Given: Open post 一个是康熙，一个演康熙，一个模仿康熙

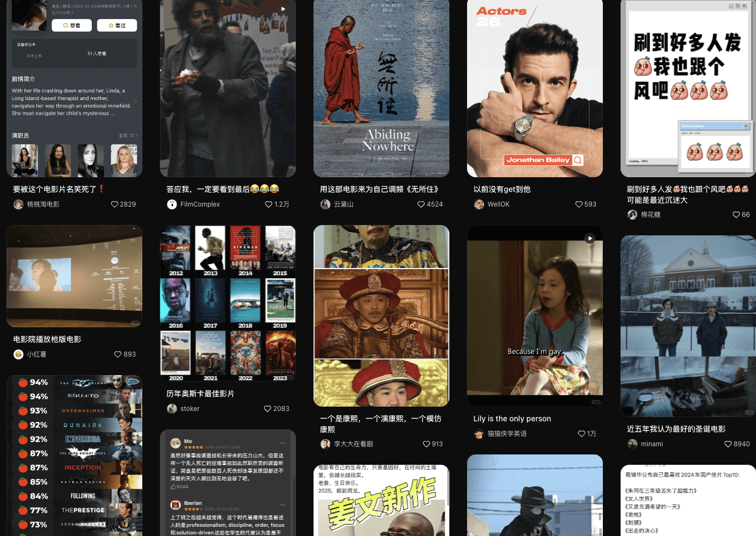Looking at the screenshot, I should (381, 424).
